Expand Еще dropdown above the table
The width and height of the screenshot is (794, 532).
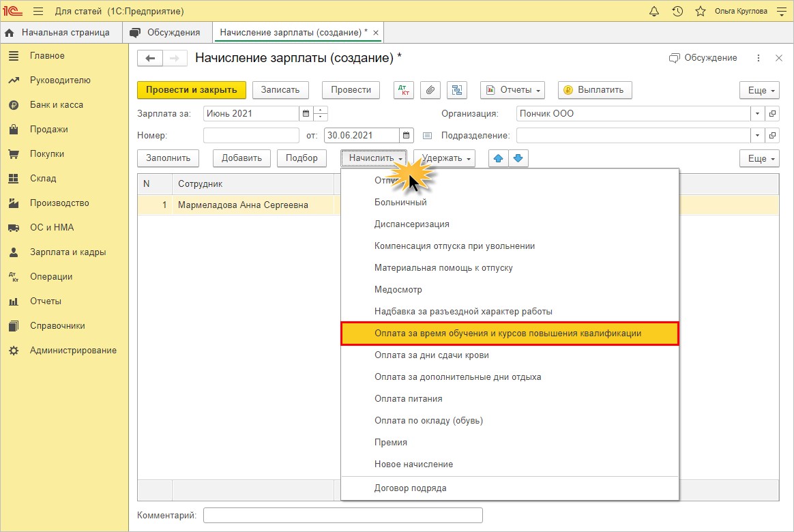(759, 158)
